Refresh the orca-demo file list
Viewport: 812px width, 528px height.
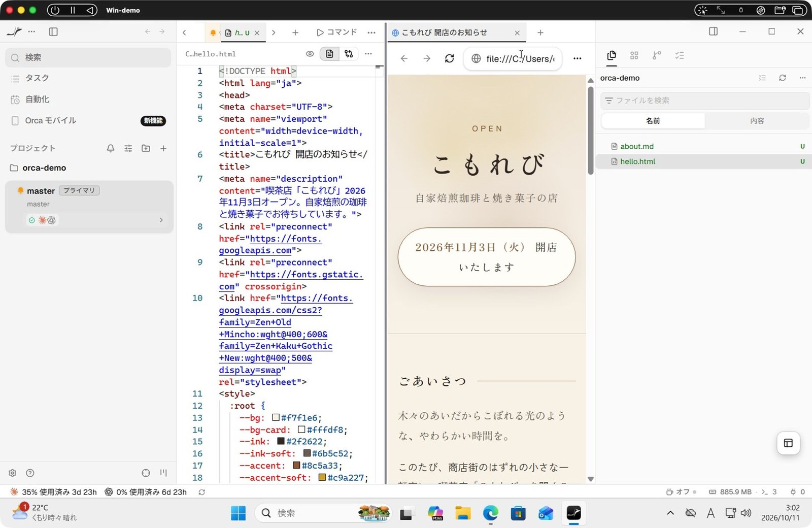click(783, 78)
